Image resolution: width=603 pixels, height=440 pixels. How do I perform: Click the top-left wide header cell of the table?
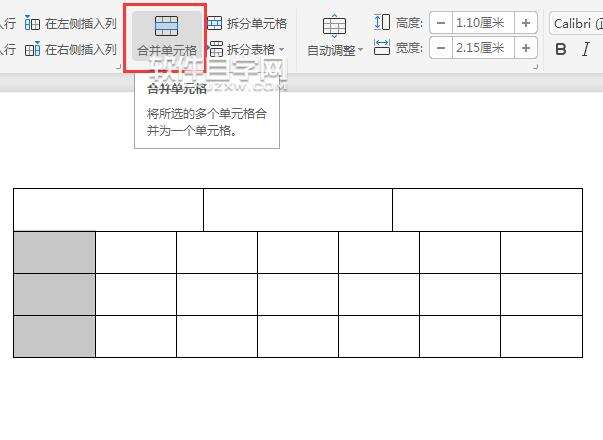coord(108,210)
